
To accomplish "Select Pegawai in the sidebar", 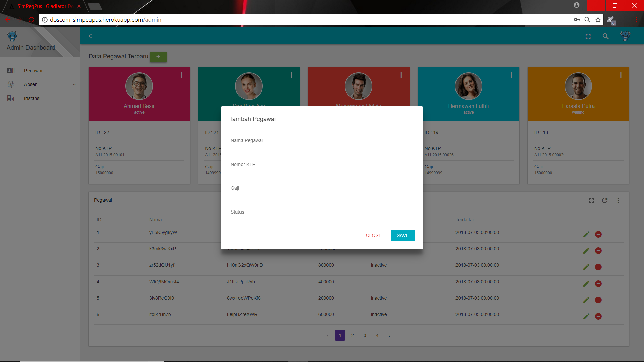I will pyautogui.click(x=33, y=71).
